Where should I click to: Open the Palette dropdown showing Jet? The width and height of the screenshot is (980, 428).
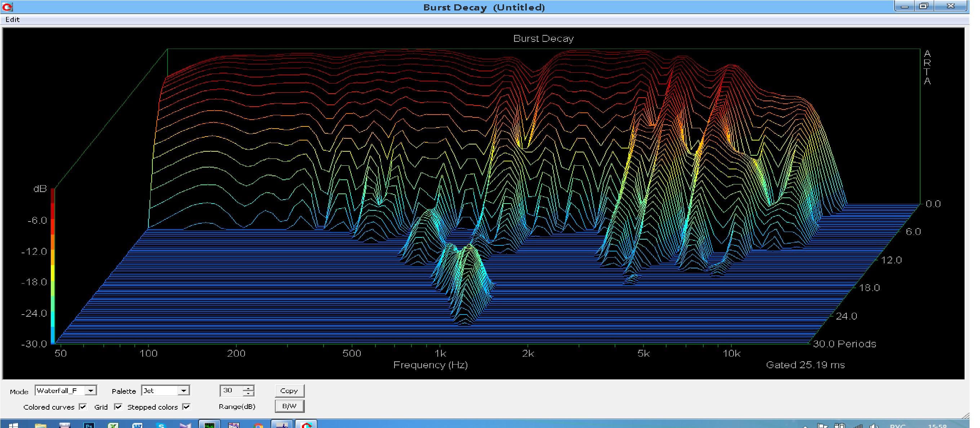coord(183,391)
